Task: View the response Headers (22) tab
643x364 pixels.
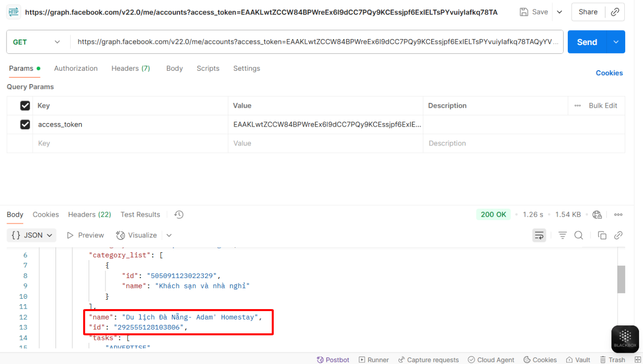Action: click(x=90, y=215)
